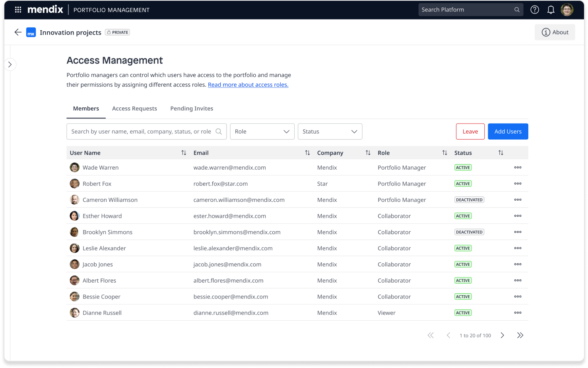Screen dimensions: 588x368
Task: Sort members by Status column
Action: [501, 153]
